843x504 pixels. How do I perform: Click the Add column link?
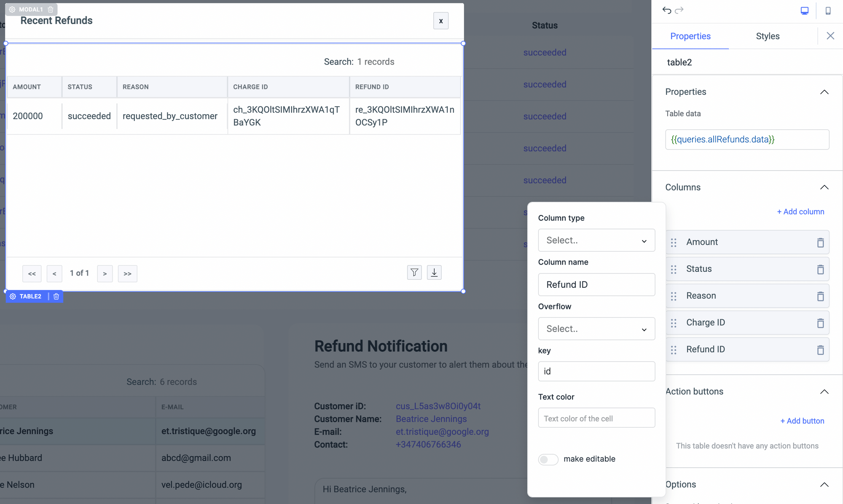800,212
